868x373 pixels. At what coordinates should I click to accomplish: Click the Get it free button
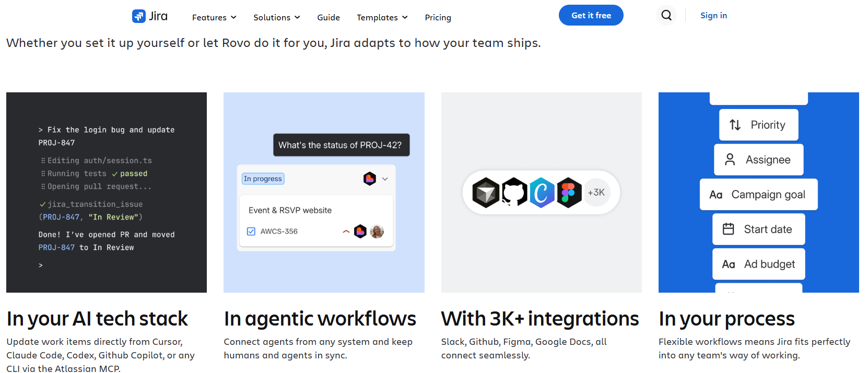click(591, 15)
